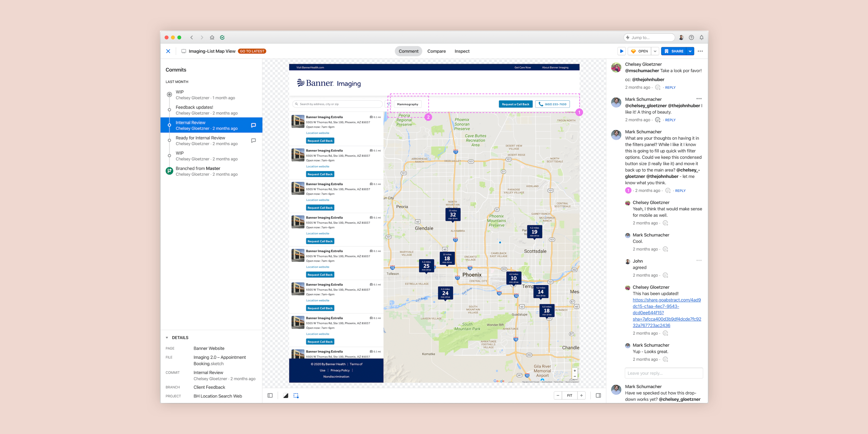The image size is (868, 434).
Task: Click artboard icon beside Imaging-List Map View
Action: 184,51
